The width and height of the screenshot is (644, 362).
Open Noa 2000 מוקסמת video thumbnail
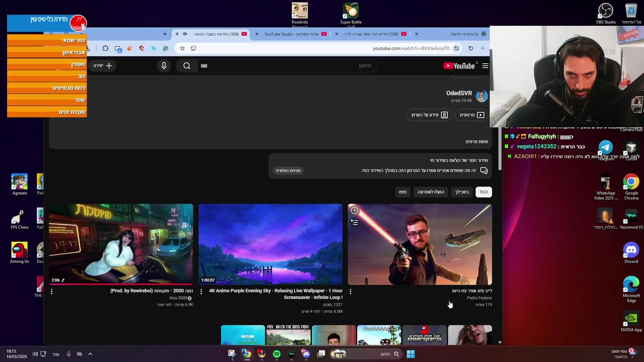click(121, 244)
